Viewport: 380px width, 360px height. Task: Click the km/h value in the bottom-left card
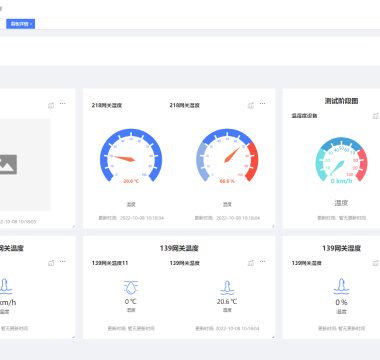coord(8,302)
